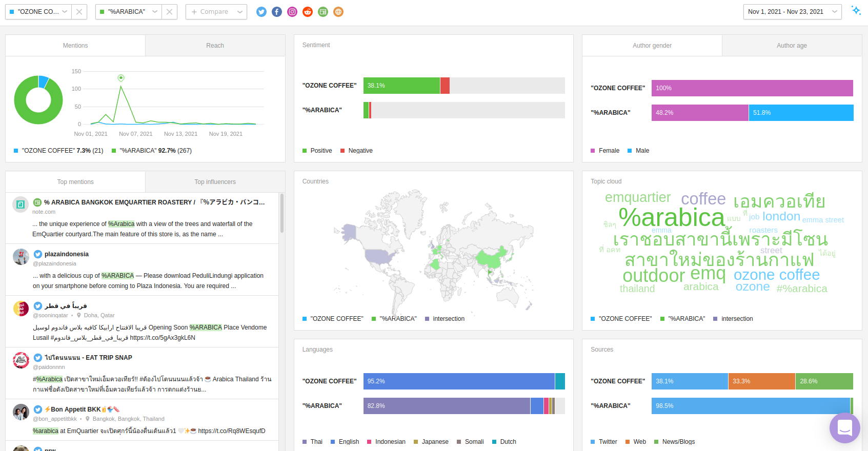The height and width of the screenshot is (451, 868).
Task: Toggle the Twitter legend in Sources panel
Action: [604, 442]
